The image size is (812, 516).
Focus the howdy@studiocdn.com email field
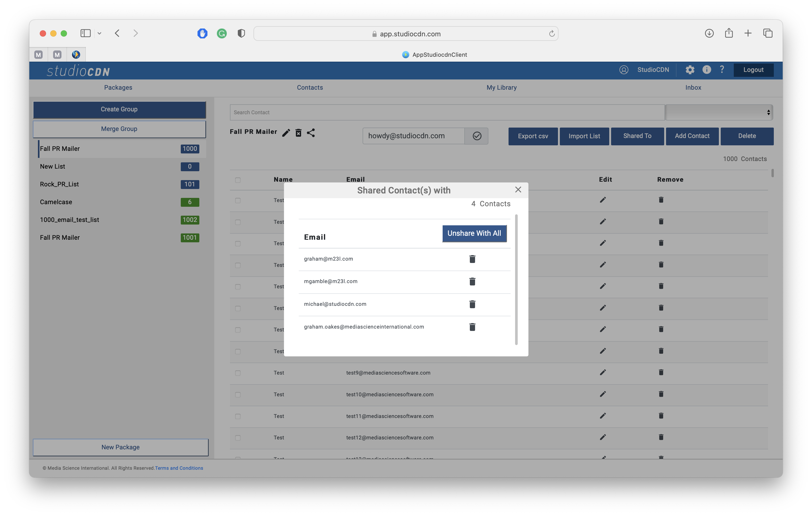click(x=413, y=136)
